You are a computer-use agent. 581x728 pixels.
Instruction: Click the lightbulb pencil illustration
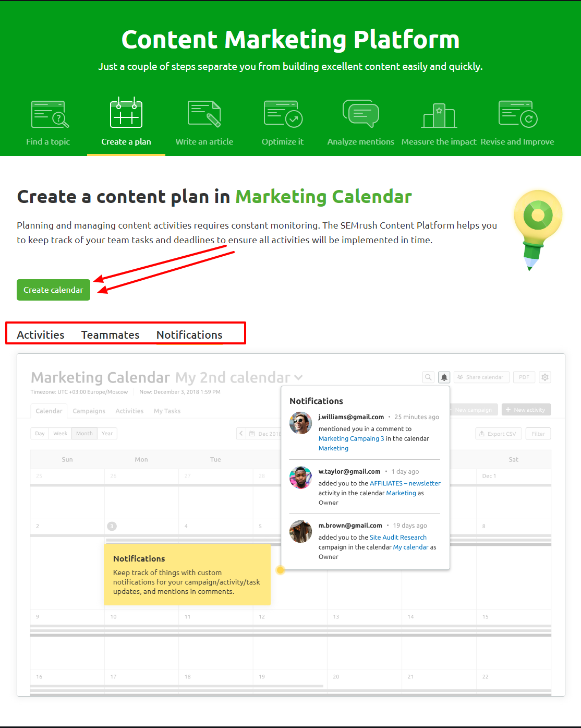coord(537,230)
